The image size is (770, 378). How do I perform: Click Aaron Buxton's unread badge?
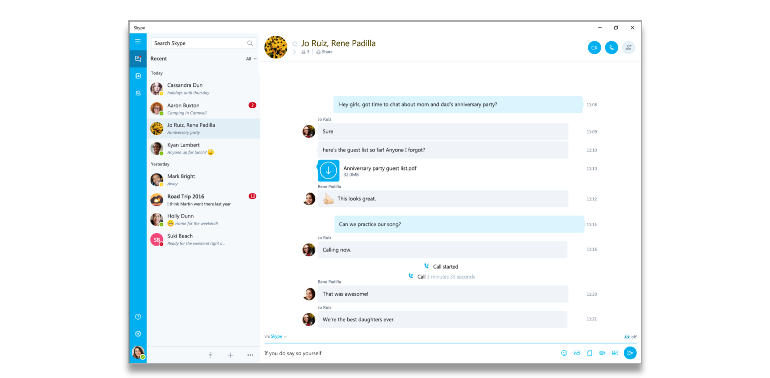252,105
